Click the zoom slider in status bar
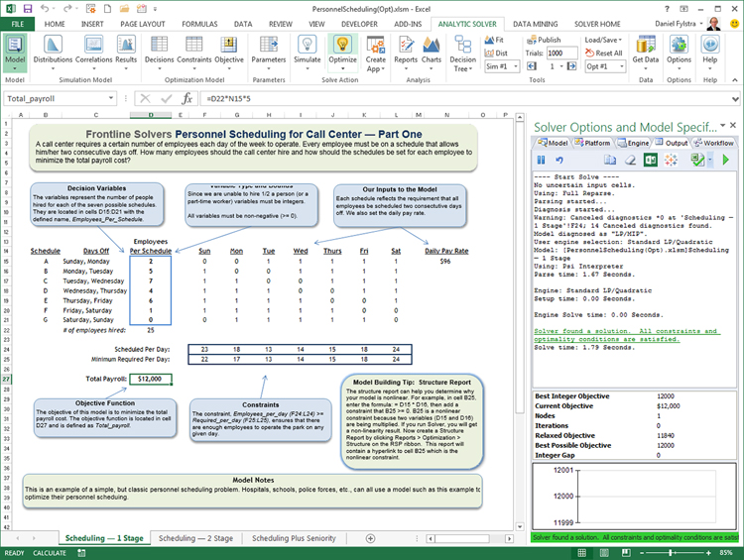 (x=668, y=552)
